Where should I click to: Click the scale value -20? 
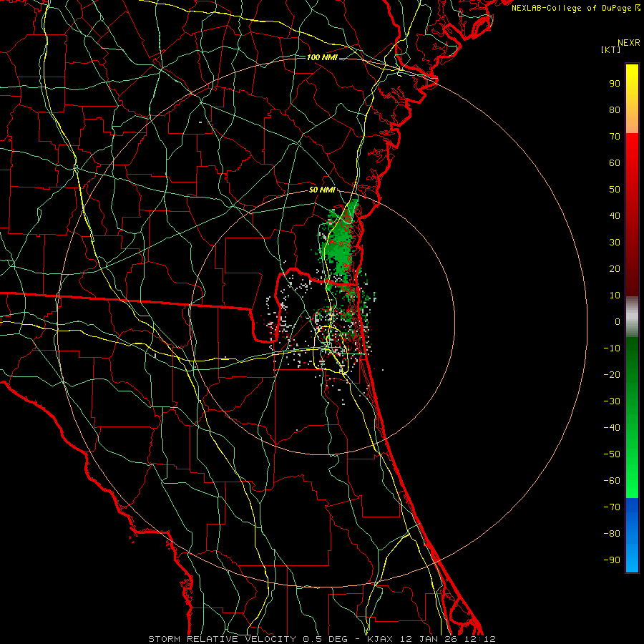pyautogui.click(x=612, y=374)
